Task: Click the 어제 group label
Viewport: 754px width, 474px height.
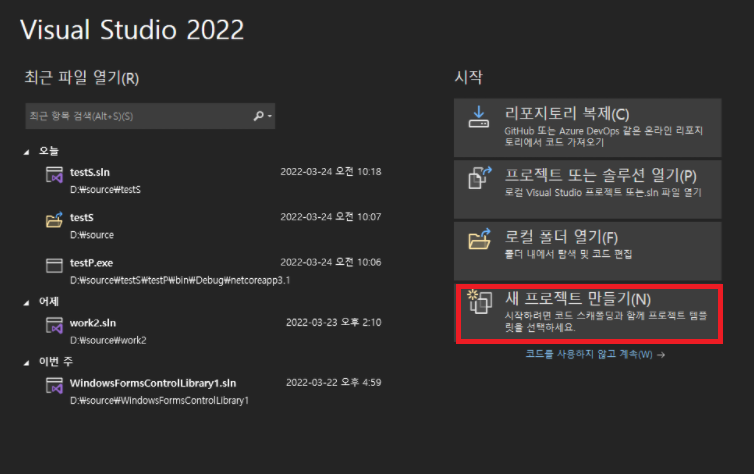Action: point(49,301)
